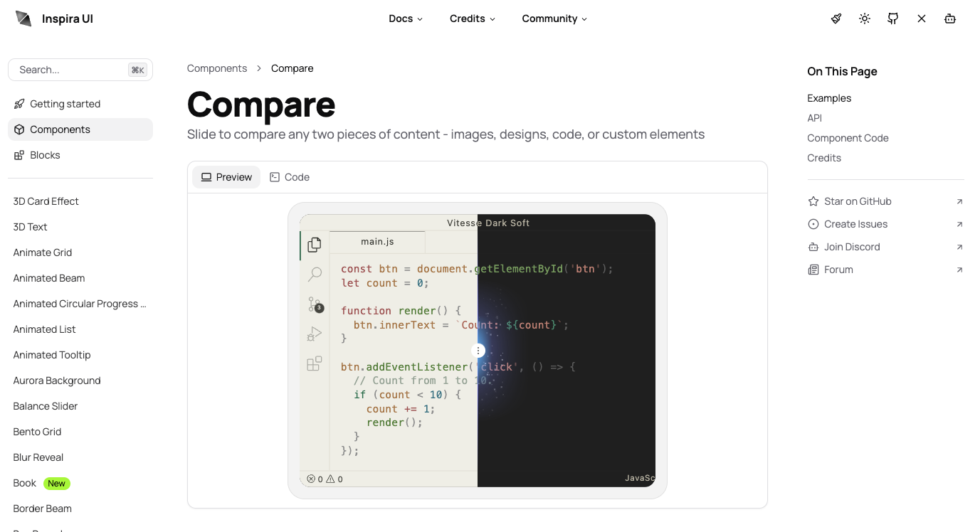Click the Inspira UI logo icon
Image resolution: width=980 pixels, height=532 pixels.
point(23,18)
